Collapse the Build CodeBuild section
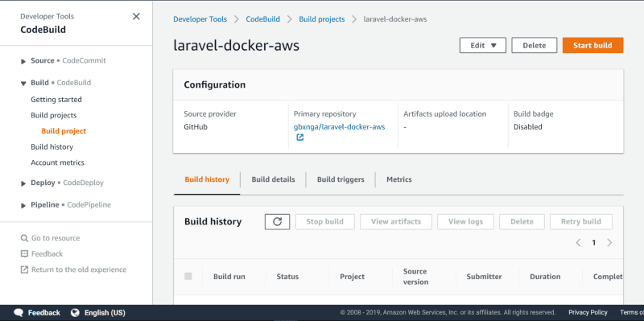644x321 pixels. (x=23, y=84)
